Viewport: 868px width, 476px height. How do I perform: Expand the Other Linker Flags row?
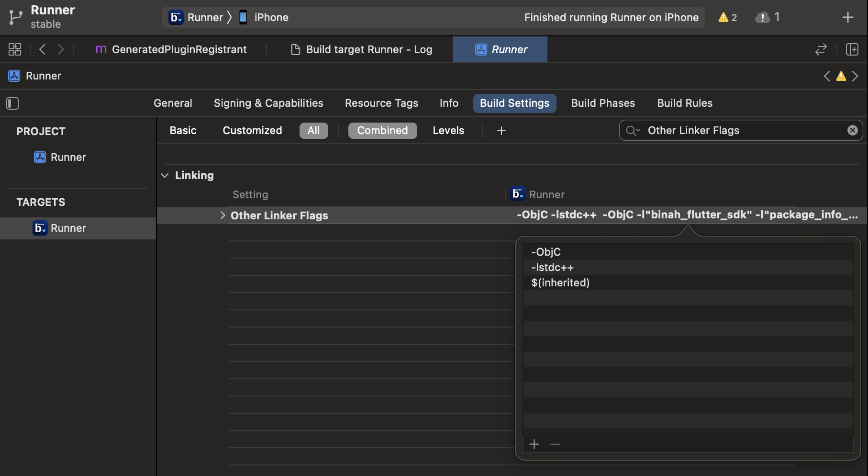[223, 215]
